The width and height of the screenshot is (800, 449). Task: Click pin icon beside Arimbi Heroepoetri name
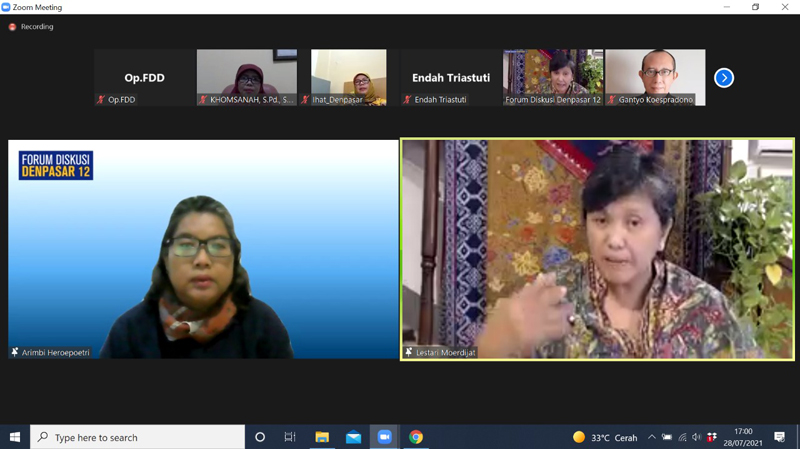tap(15, 352)
